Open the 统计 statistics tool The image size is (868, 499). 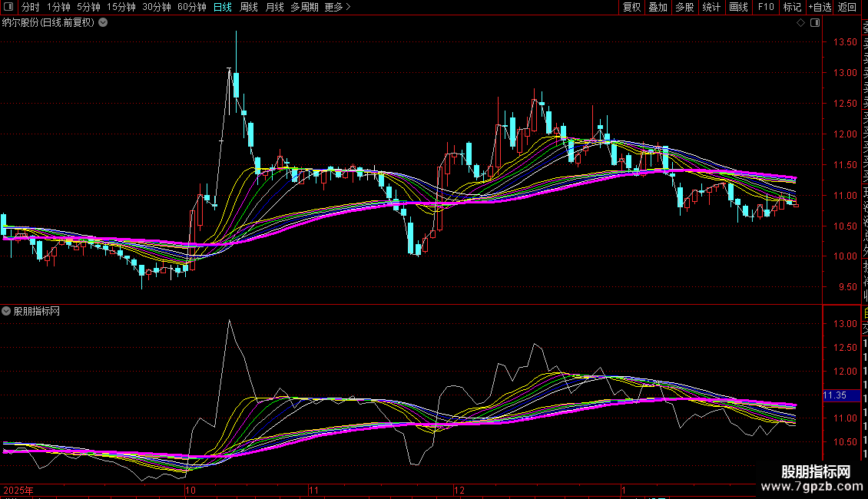pos(711,8)
